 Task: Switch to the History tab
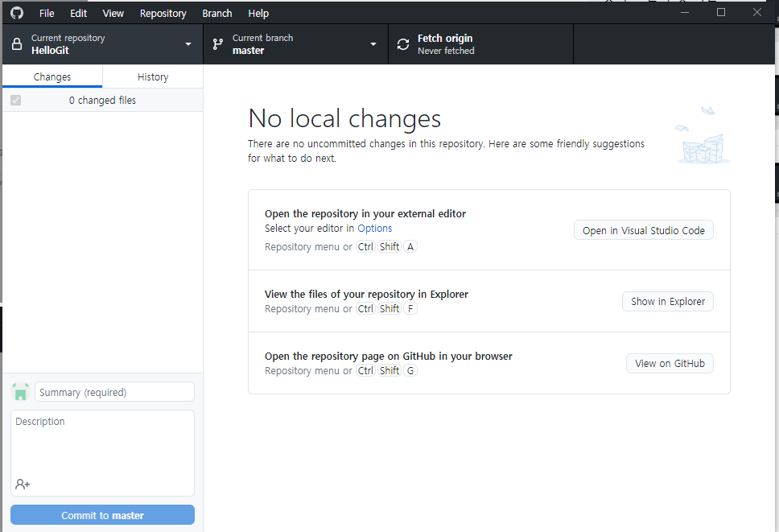[153, 77]
